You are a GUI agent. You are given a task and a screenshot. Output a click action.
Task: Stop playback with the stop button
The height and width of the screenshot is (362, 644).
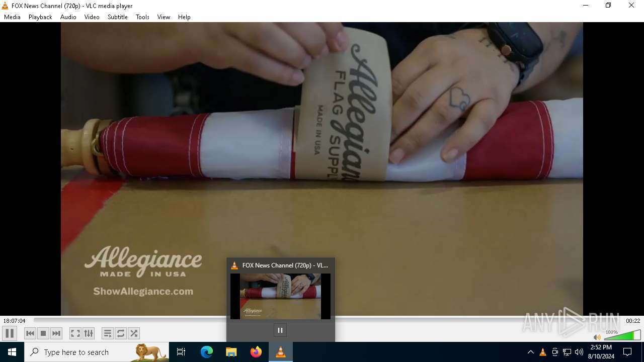43,333
